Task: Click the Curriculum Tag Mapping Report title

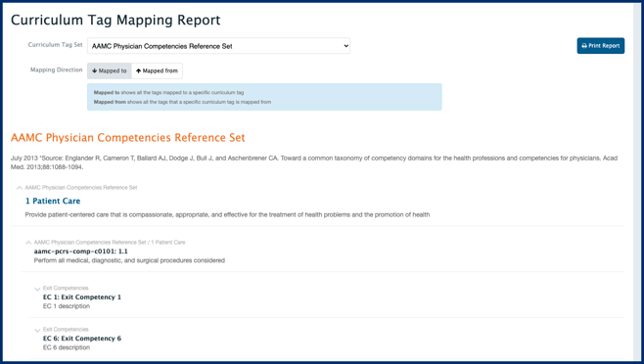Action: tap(115, 20)
